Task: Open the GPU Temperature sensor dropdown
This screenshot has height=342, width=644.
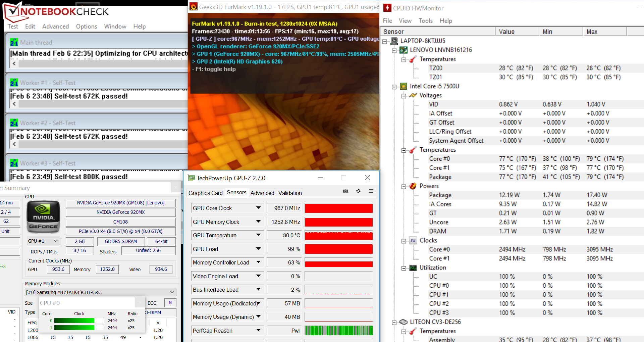Action: (258, 235)
